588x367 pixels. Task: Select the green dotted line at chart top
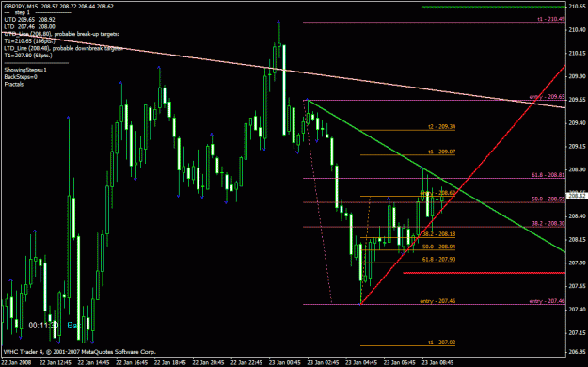pos(494,7)
